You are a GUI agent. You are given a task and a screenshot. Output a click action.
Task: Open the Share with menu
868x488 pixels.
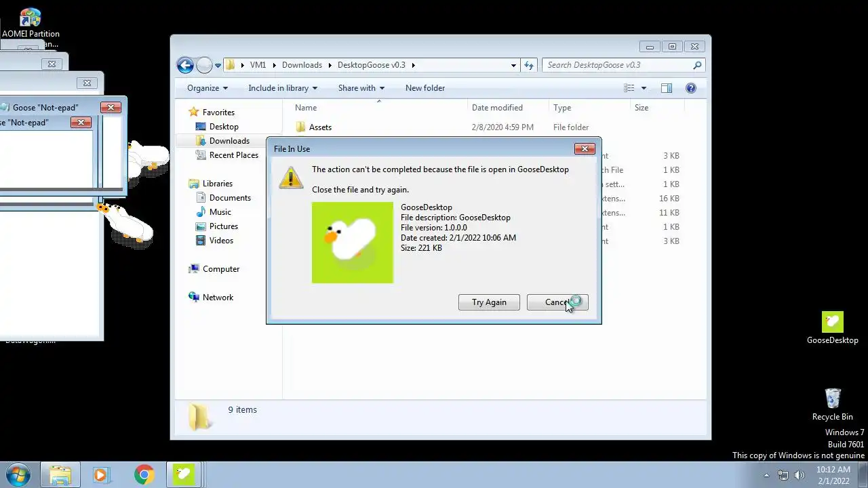361,88
